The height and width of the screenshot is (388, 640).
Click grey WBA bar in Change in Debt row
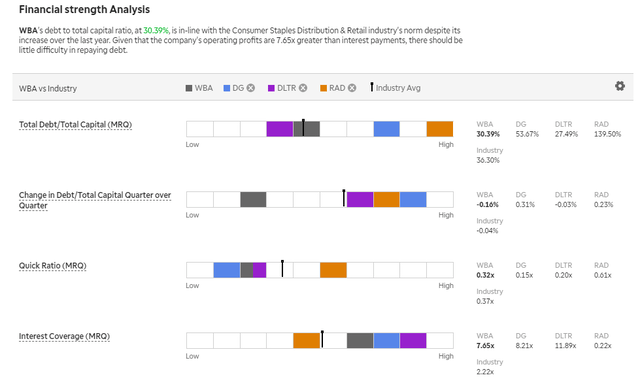point(253,200)
